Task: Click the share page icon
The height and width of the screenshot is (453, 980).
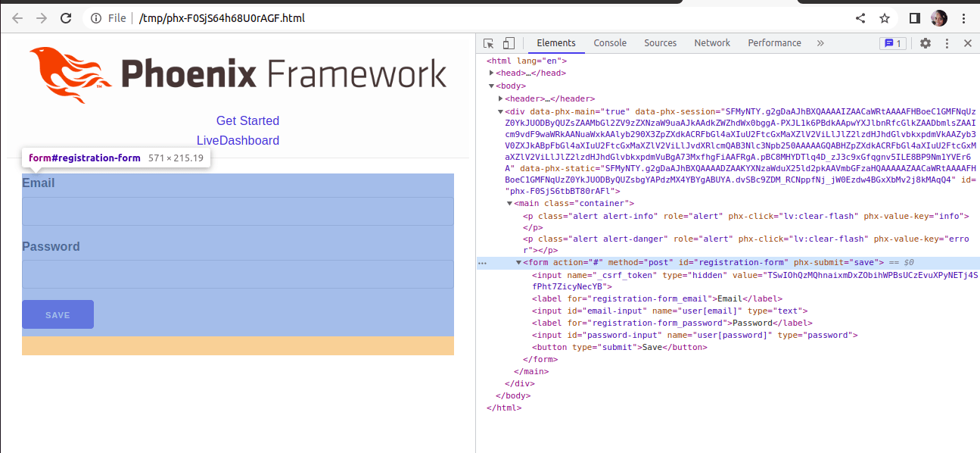Action: (860, 18)
